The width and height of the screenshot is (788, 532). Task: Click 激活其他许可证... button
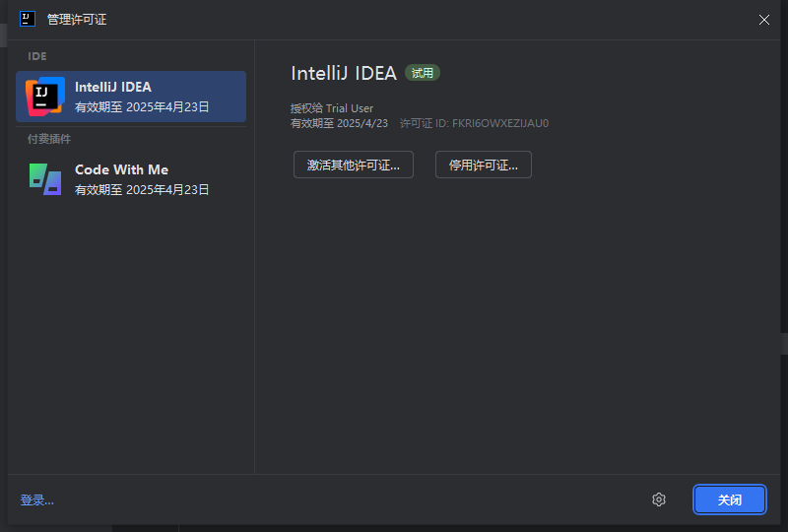tap(354, 165)
